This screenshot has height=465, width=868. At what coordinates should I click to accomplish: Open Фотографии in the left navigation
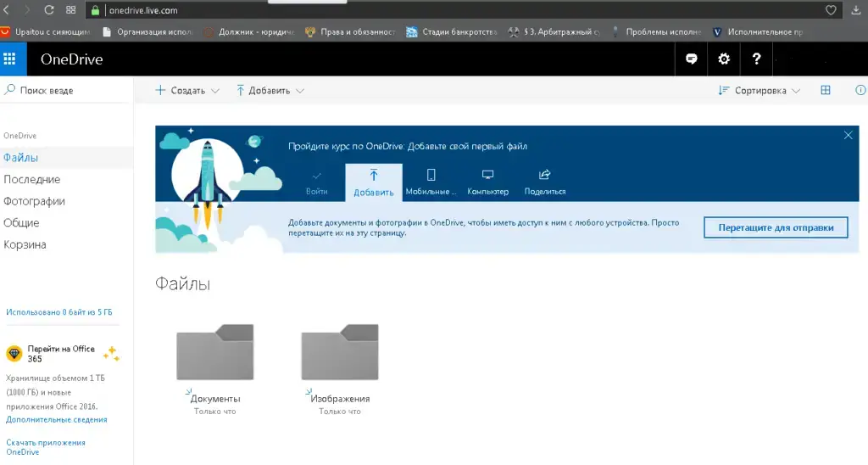34,202
